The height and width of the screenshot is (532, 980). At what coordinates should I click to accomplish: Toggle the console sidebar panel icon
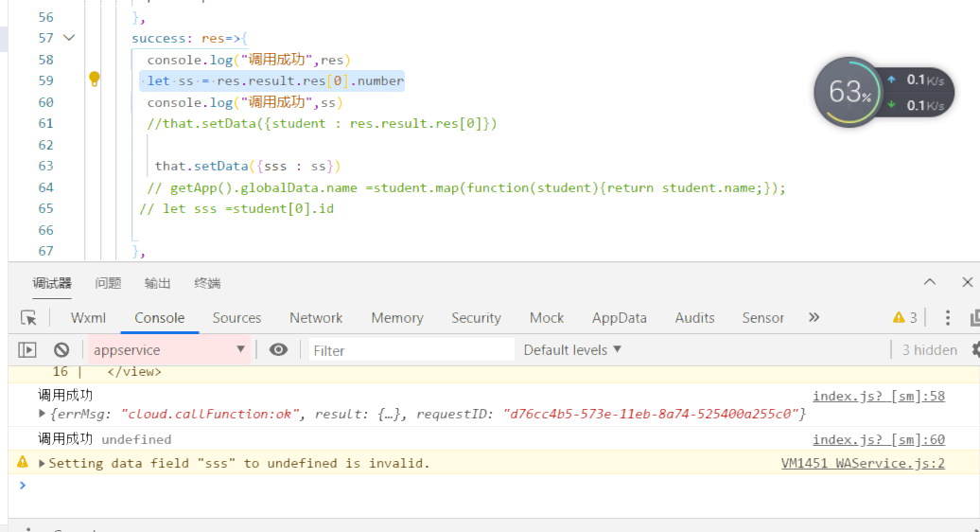[26, 350]
